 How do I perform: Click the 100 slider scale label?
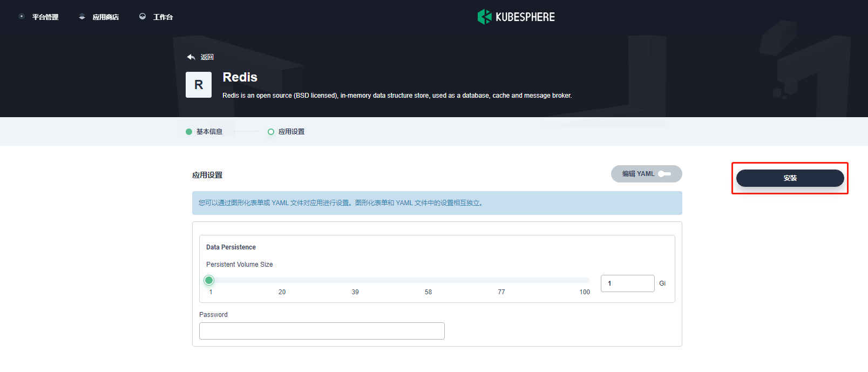coord(585,292)
